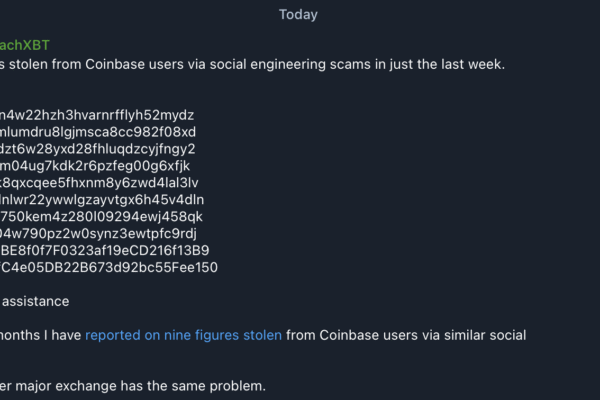The height and width of the screenshot is (400, 600).
Task: Select address ending in g00g6xfjk
Action: tap(95, 166)
